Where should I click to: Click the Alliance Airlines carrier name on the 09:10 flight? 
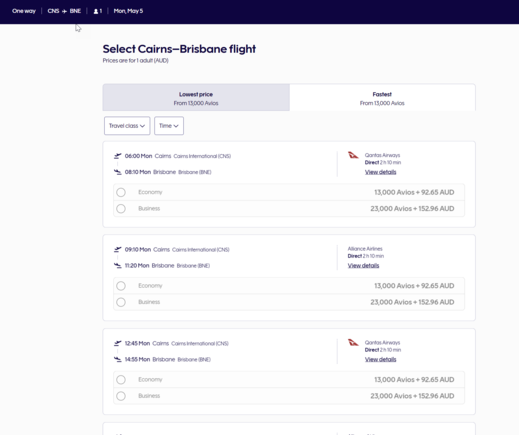(365, 249)
